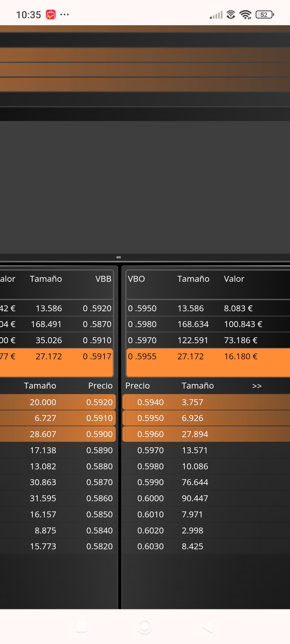Select ask size 6.926

pos(193,418)
